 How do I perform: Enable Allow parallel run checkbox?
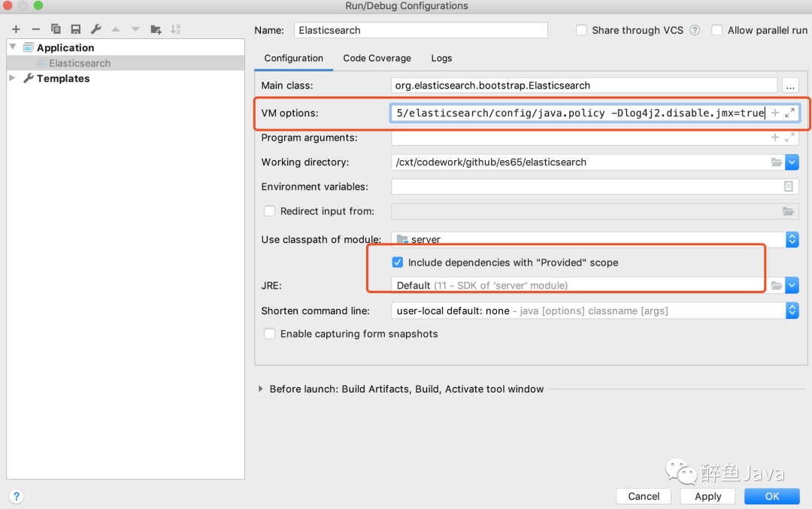pyautogui.click(x=717, y=30)
